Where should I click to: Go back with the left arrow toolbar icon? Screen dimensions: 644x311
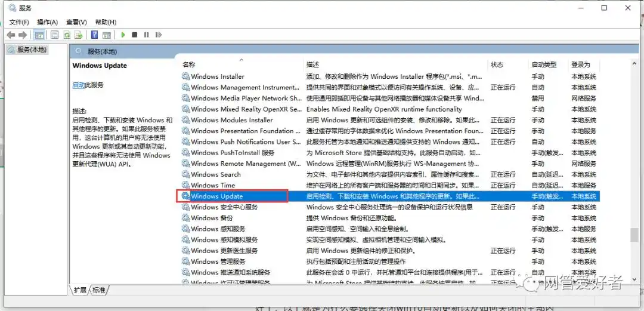tap(11, 35)
